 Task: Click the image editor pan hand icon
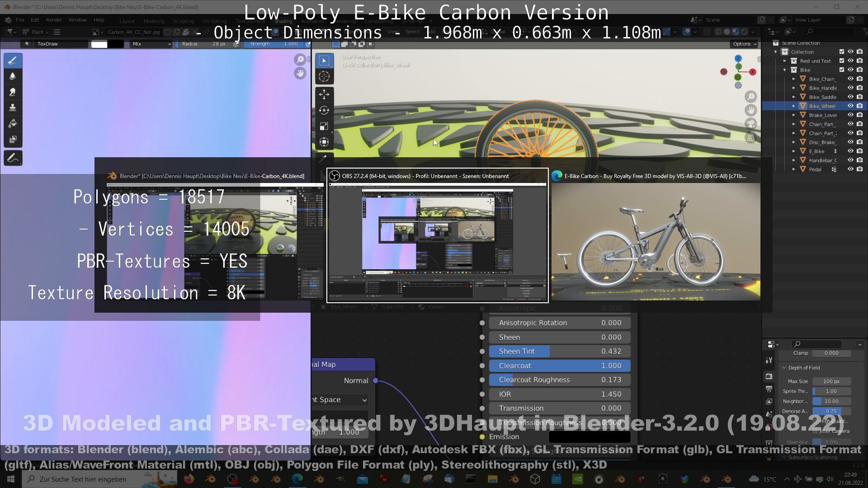coord(300,73)
